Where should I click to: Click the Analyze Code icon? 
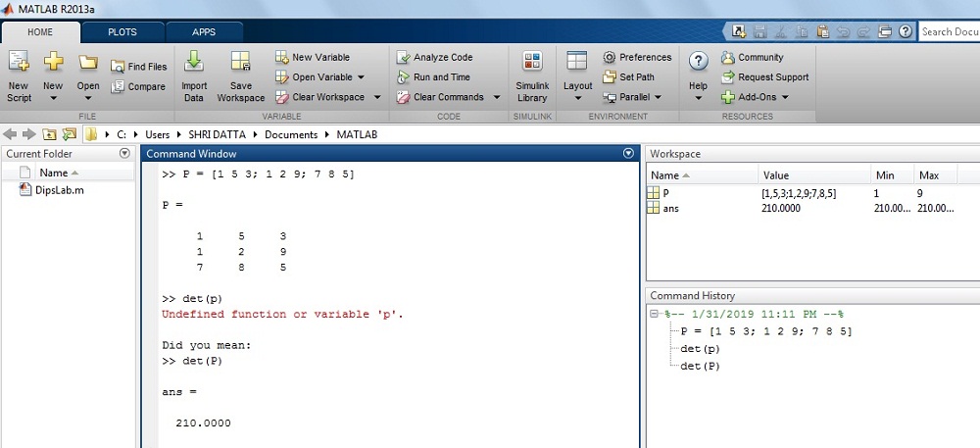(403, 58)
